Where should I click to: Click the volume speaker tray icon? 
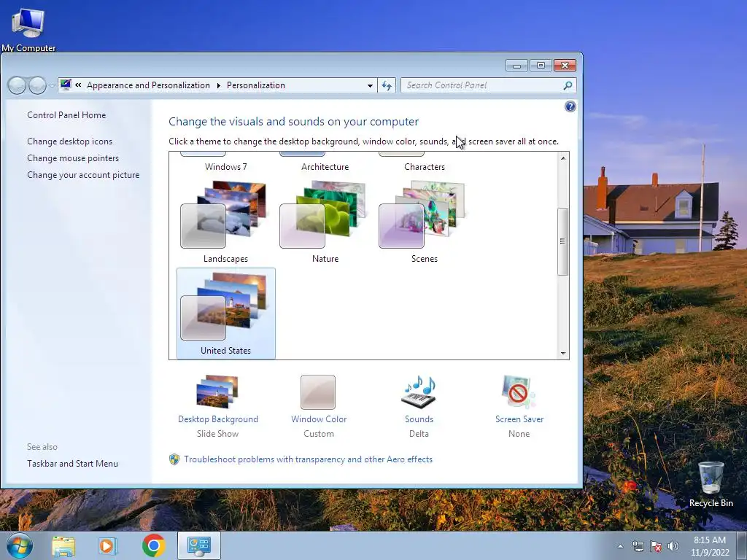(673, 546)
